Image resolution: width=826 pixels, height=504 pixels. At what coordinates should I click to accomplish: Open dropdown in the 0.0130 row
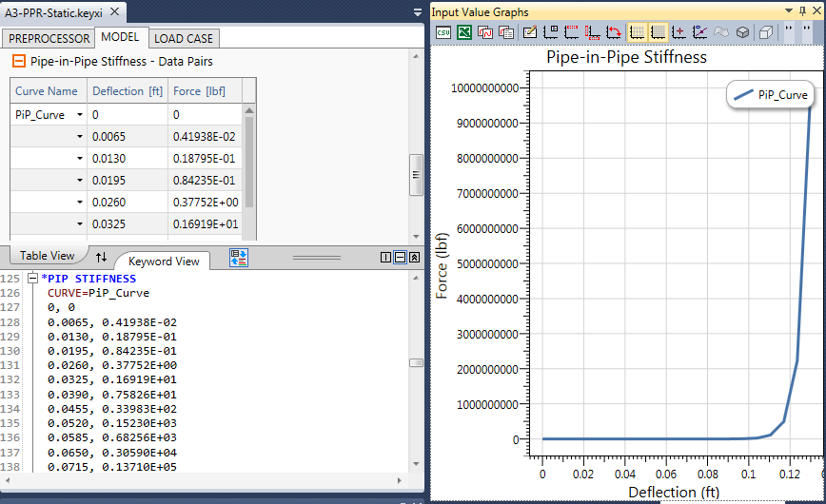(80, 159)
